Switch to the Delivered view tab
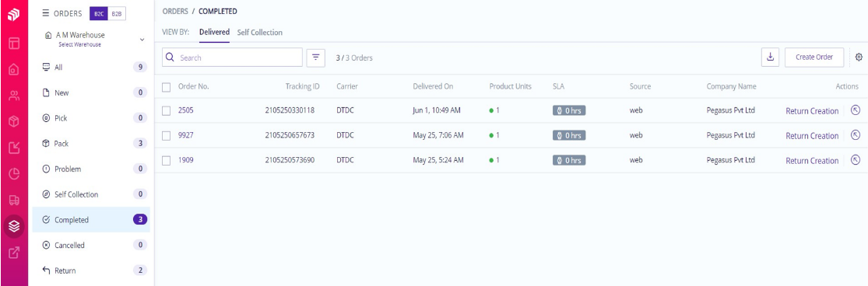This screenshot has width=868, height=286. [x=214, y=32]
